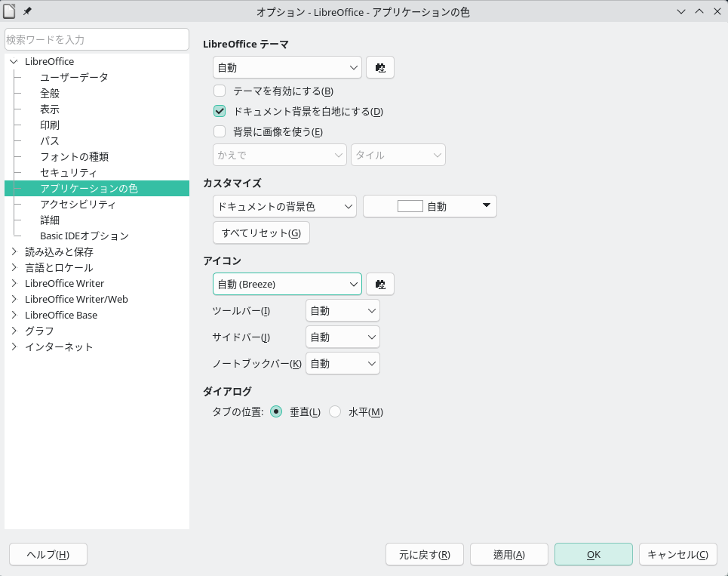728x576 pixels.
Task: Click the document icon in title bar
Action: (10, 11)
